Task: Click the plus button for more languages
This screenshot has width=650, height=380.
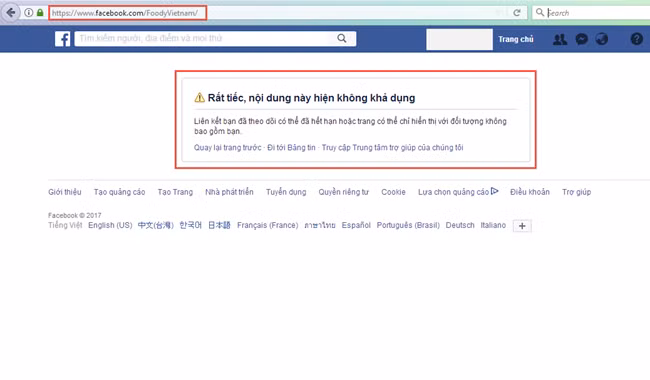Action: (522, 226)
